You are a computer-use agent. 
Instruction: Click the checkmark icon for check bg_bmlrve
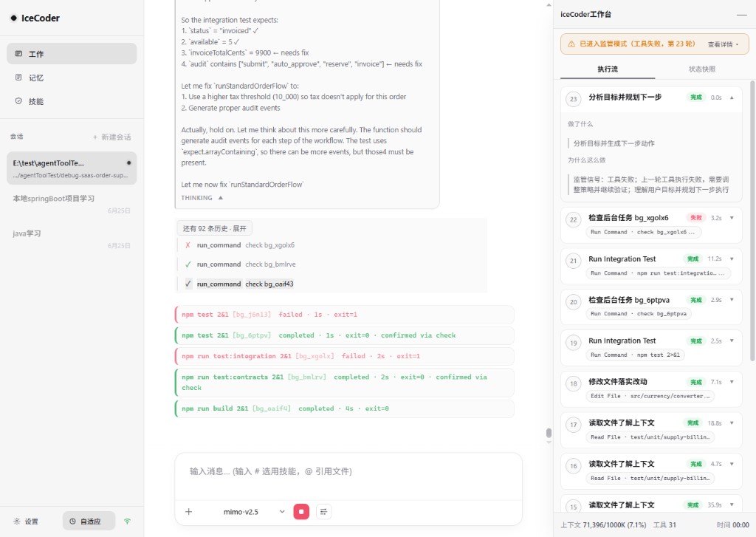(188, 264)
